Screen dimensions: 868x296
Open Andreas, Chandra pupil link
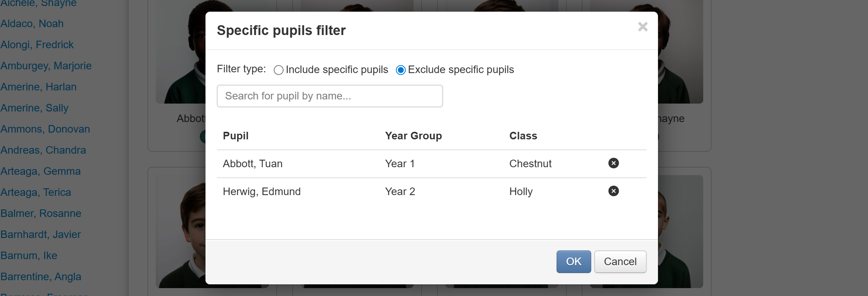coord(43,150)
